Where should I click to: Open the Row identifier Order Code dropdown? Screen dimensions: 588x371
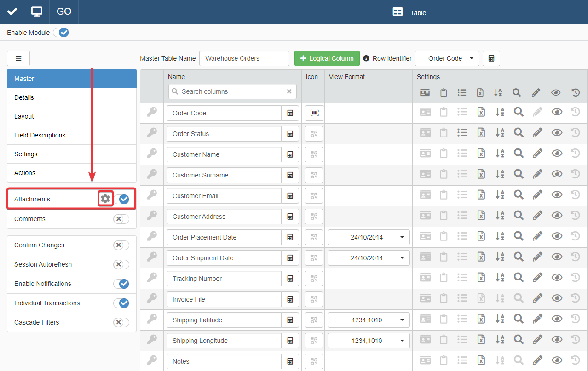(447, 58)
